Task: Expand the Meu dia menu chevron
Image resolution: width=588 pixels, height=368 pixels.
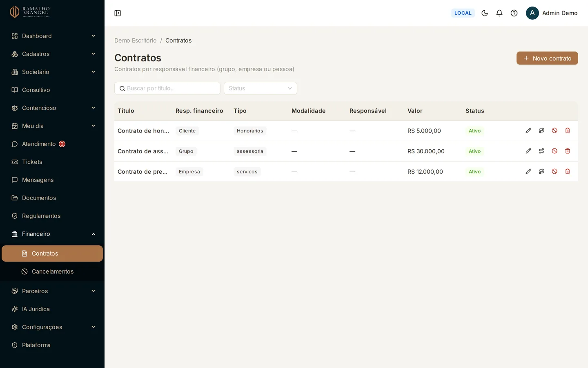Action: pos(94,126)
